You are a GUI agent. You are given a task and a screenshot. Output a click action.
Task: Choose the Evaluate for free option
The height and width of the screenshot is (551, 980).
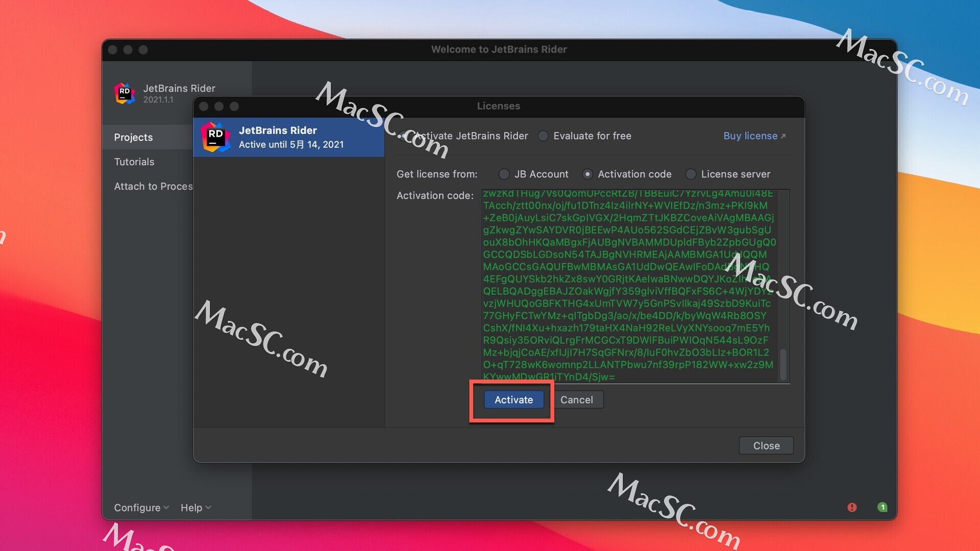[543, 136]
